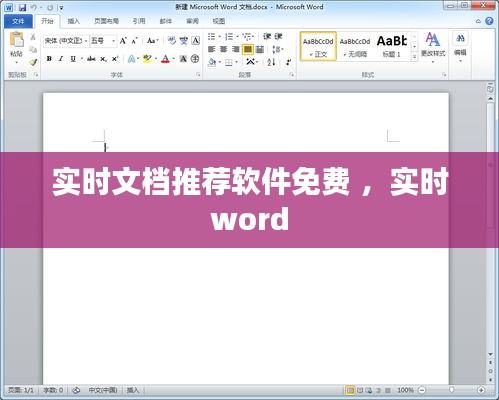
Task: Click the red Font Color A button
Action: 166,59
